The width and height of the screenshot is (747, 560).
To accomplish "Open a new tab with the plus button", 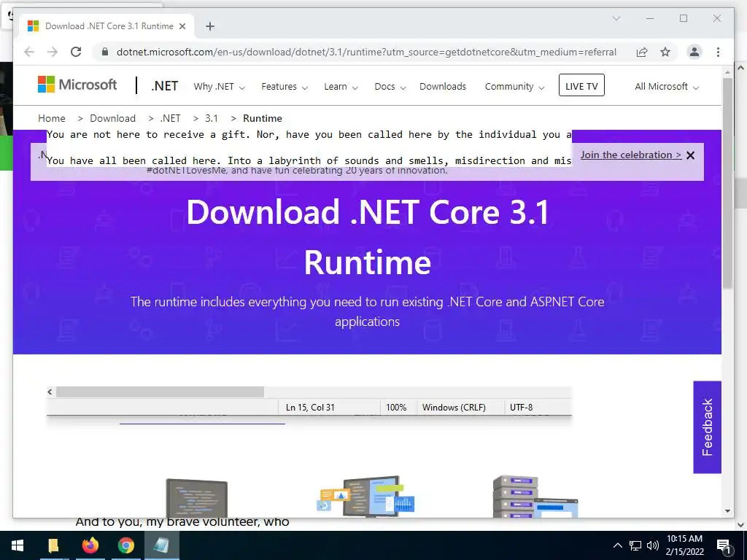I will tap(210, 26).
